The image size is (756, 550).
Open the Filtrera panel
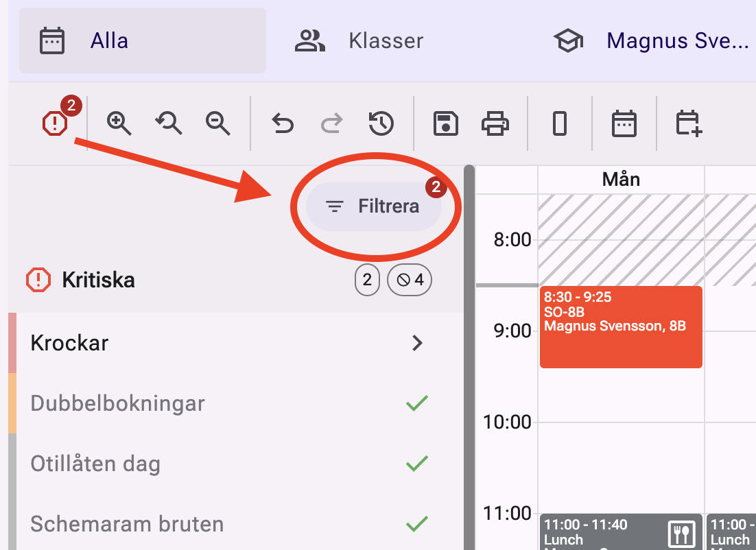point(376,205)
